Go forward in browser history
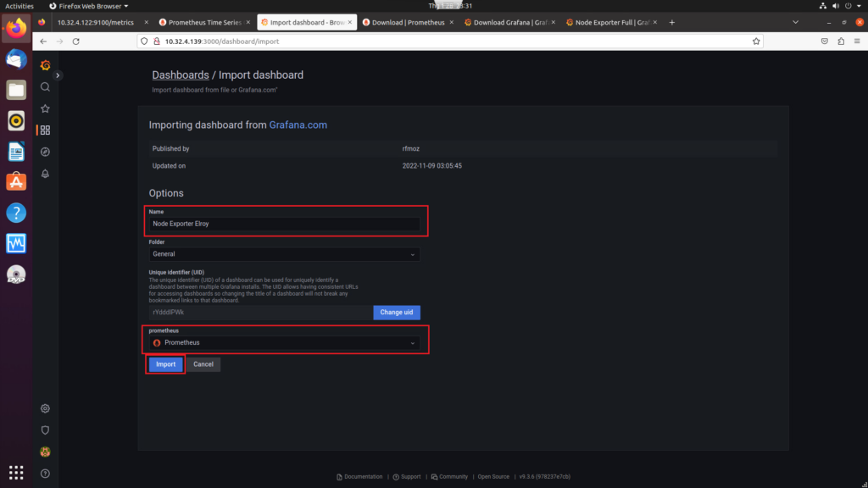 tap(60, 42)
